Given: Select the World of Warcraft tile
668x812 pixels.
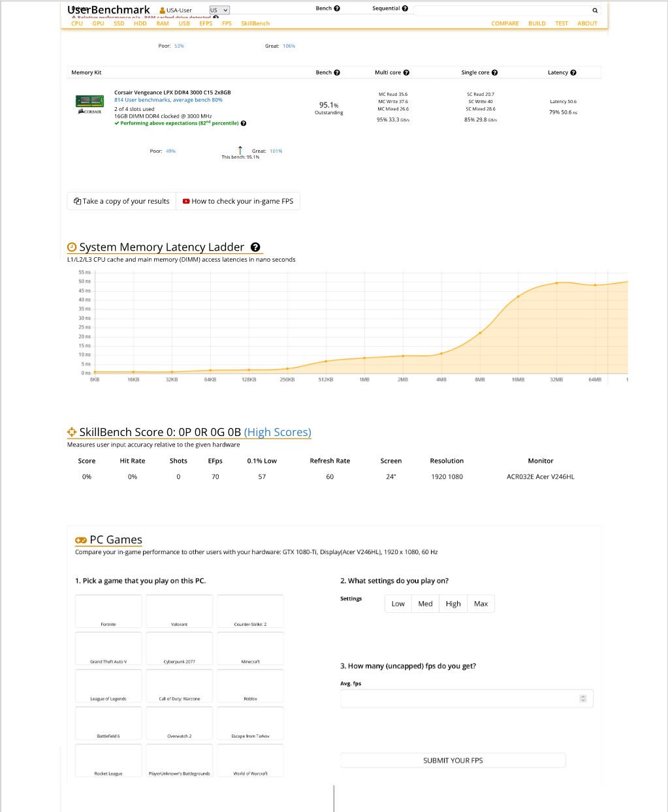Looking at the screenshot, I should click(251, 760).
